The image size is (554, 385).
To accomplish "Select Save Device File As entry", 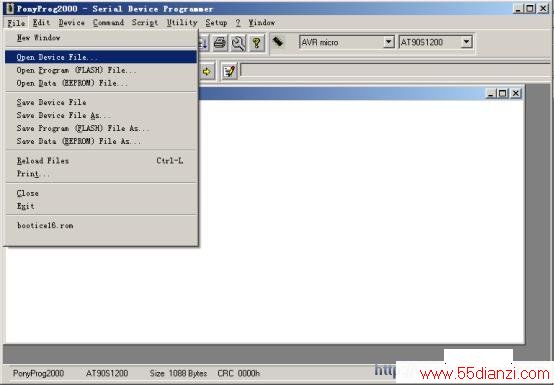I will 101,116.
